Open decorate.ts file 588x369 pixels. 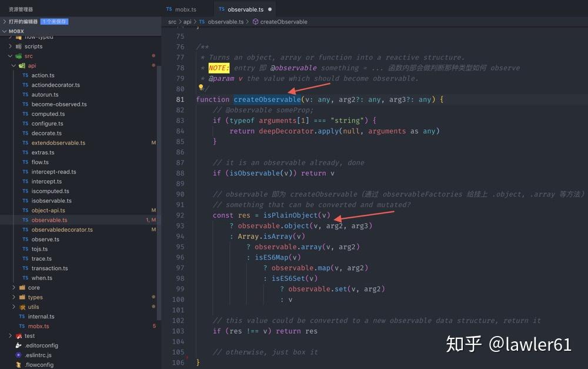click(x=46, y=133)
